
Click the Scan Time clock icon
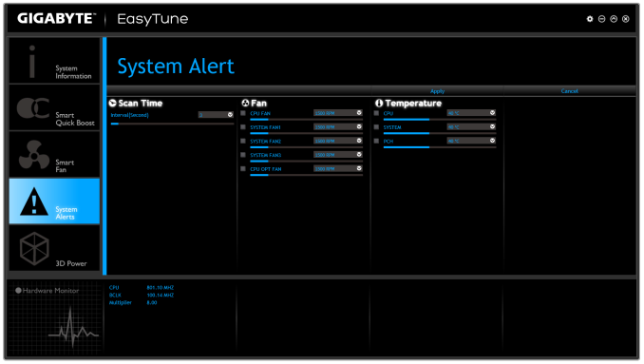[112, 103]
